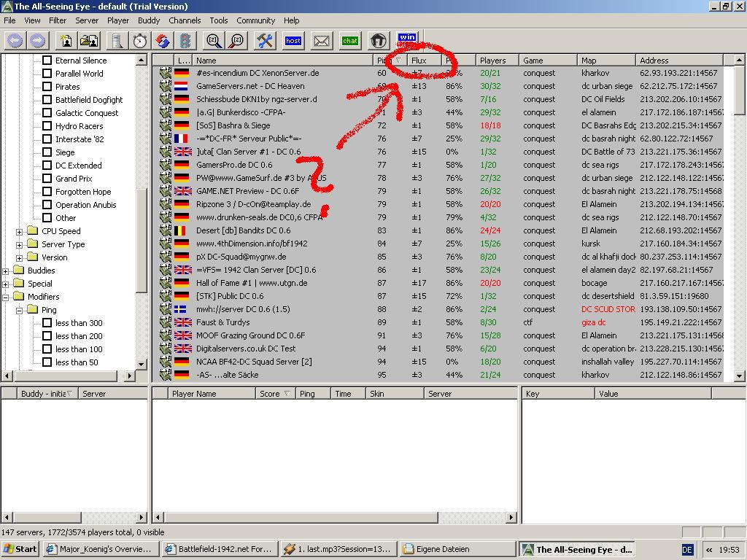Image resolution: width=747 pixels, height=560 pixels.
Task: Open the View menu
Action: click(x=32, y=20)
